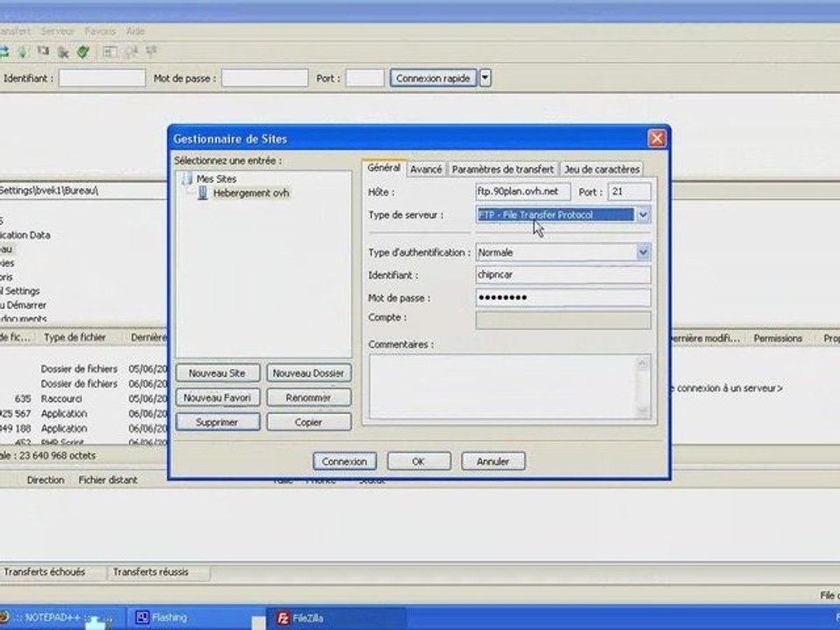Image resolution: width=840 pixels, height=630 pixels.
Task: Open the Paramètres de transfert tab
Action: (x=502, y=169)
